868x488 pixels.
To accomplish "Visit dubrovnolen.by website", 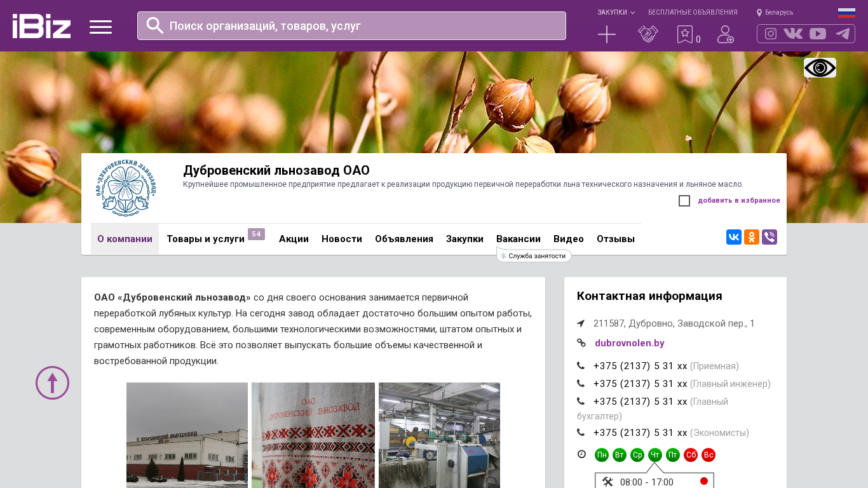I will (630, 343).
